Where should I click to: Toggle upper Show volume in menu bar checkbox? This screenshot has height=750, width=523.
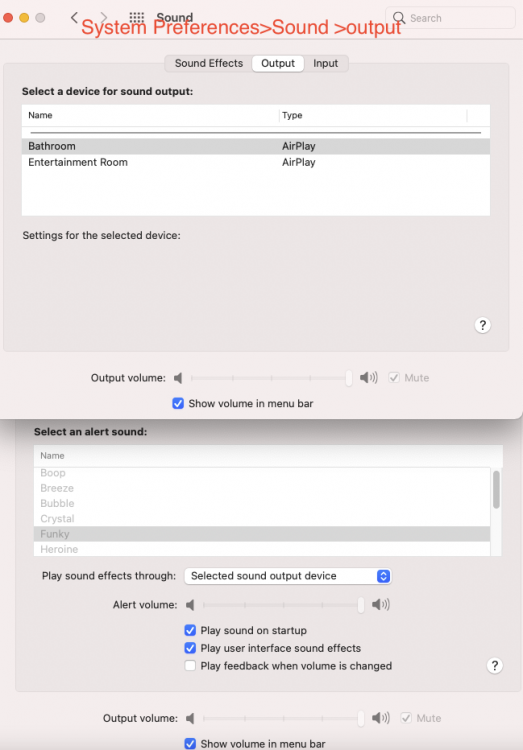coord(178,403)
